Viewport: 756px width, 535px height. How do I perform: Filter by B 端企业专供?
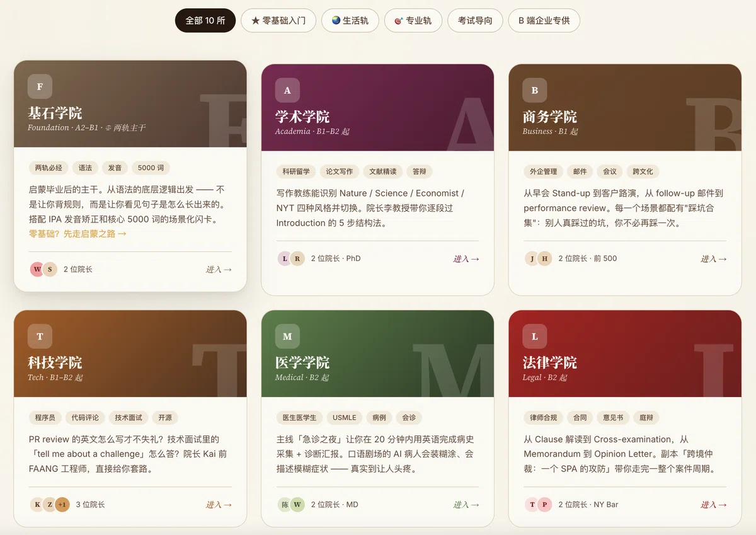coord(544,20)
